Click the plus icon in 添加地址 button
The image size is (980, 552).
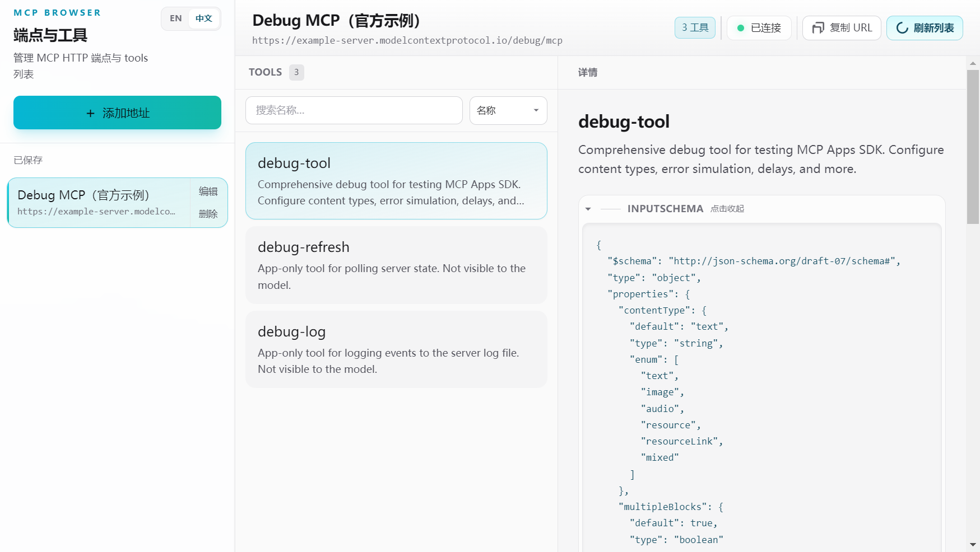(x=90, y=113)
